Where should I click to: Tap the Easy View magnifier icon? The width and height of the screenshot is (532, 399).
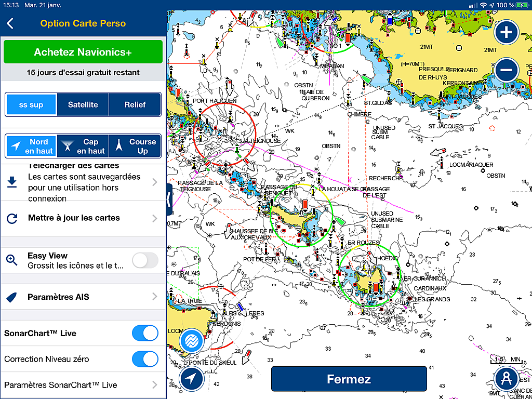(x=12, y=260)
